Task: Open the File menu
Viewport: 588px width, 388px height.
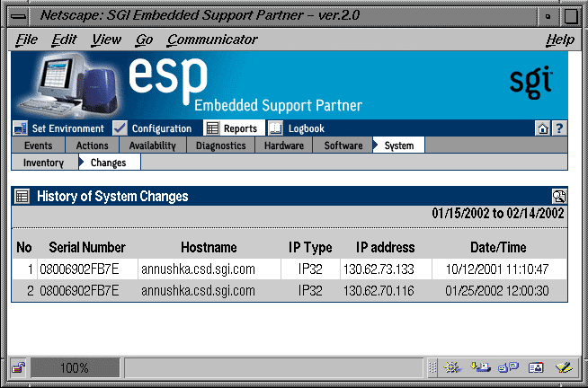Action: click(26, 40)
